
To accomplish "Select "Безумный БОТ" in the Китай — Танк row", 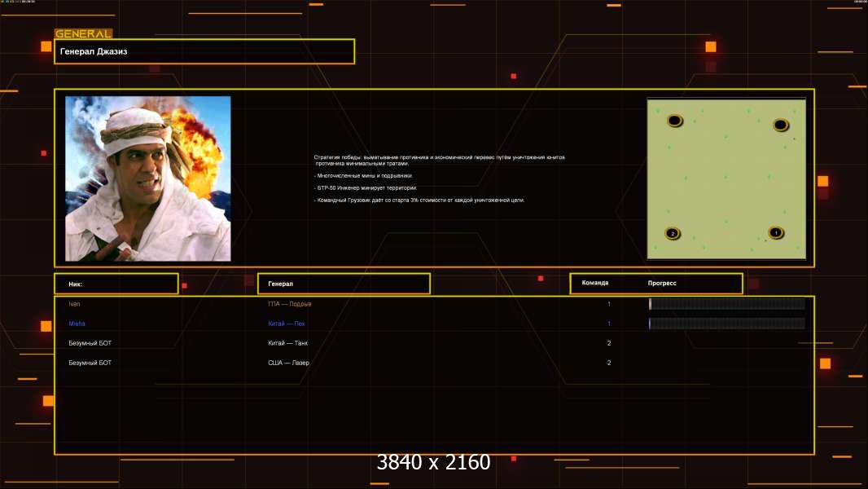I will (x=90, y=343).
